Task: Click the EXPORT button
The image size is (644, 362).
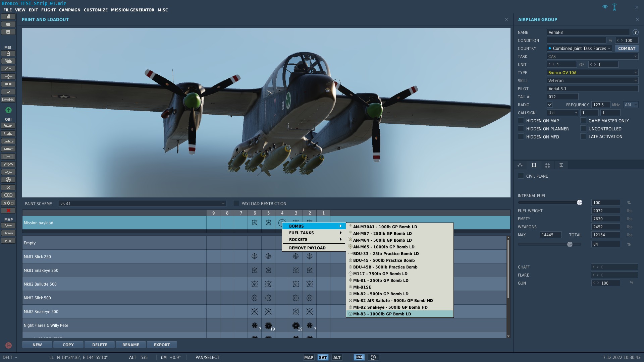Action: click(x=162, y=345)
